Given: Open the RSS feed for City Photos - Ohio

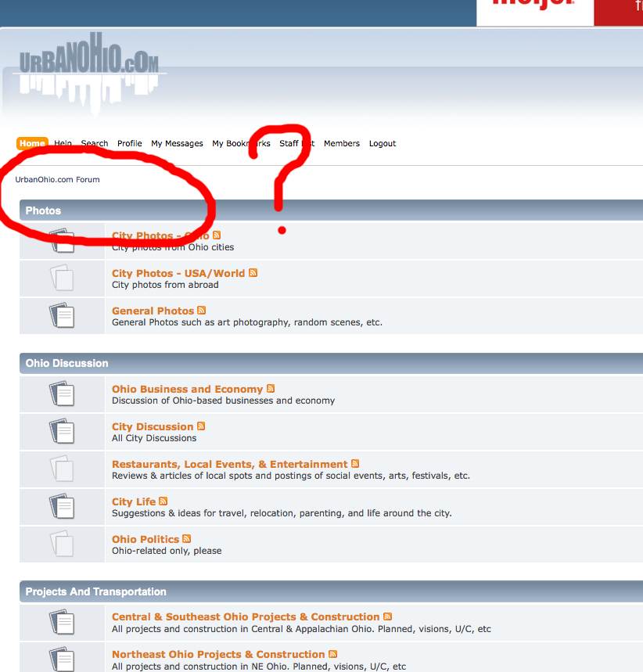Looking at the screenshot, I should tap(217, 235).
